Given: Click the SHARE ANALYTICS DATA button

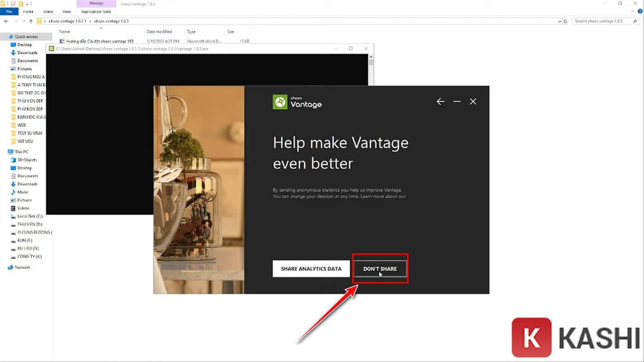Looking at the screenshot, I should click(311, 269).
